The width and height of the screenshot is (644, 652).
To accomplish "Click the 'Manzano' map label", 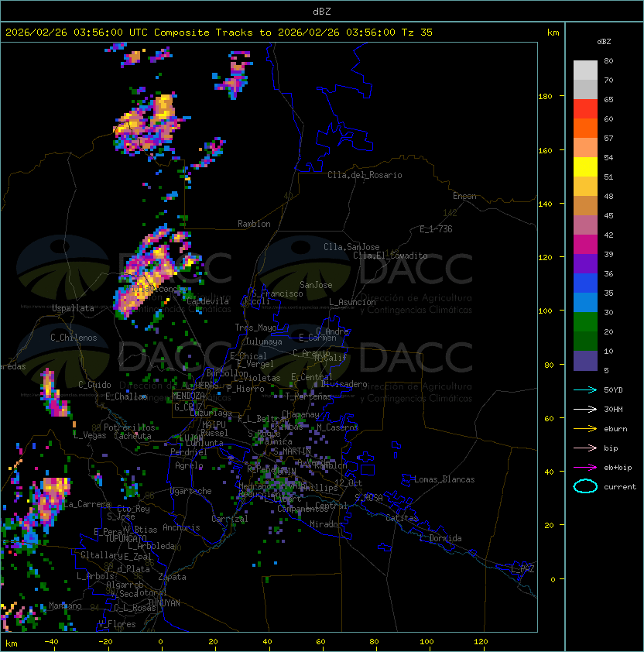I will (65, 606).
